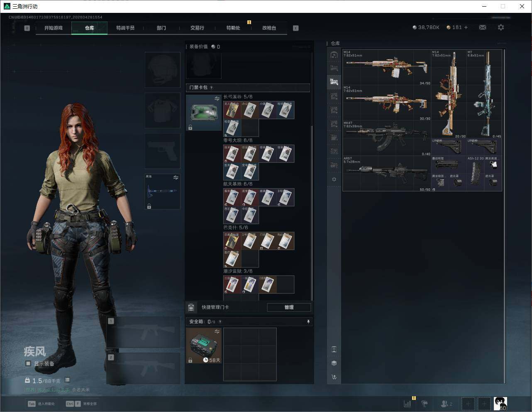Click the 38,780K currency balance
Screen dimensions: 532x412
pos(426,27)
